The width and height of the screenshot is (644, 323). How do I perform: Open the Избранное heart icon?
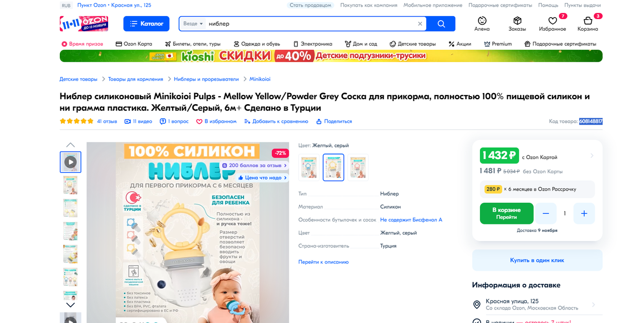(x=552, y=21)
